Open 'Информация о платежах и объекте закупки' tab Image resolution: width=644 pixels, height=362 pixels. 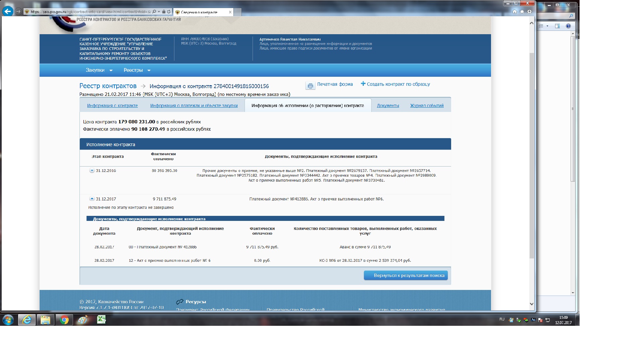tap(194, 106)
